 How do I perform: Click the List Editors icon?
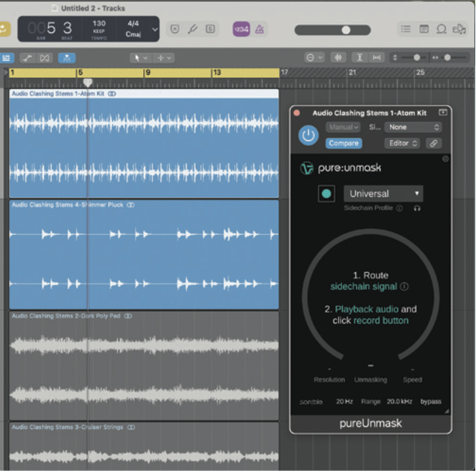tap(405, 28)
